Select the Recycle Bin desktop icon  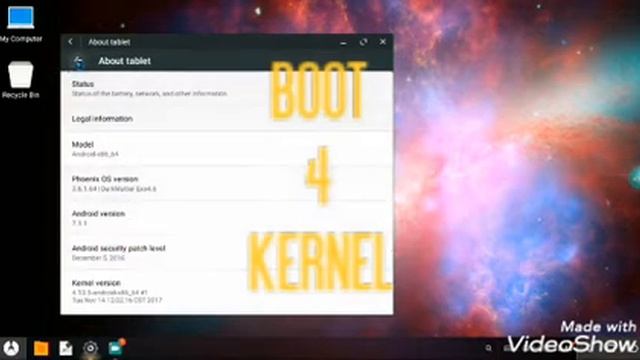click(x=20, y=80)
